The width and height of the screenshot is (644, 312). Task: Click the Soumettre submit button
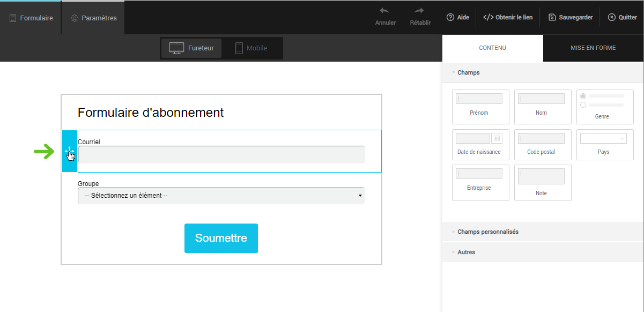[221, 238]
